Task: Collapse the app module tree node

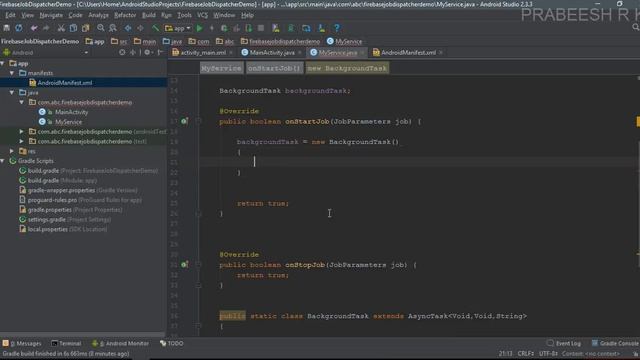Action: click(2, 63)
